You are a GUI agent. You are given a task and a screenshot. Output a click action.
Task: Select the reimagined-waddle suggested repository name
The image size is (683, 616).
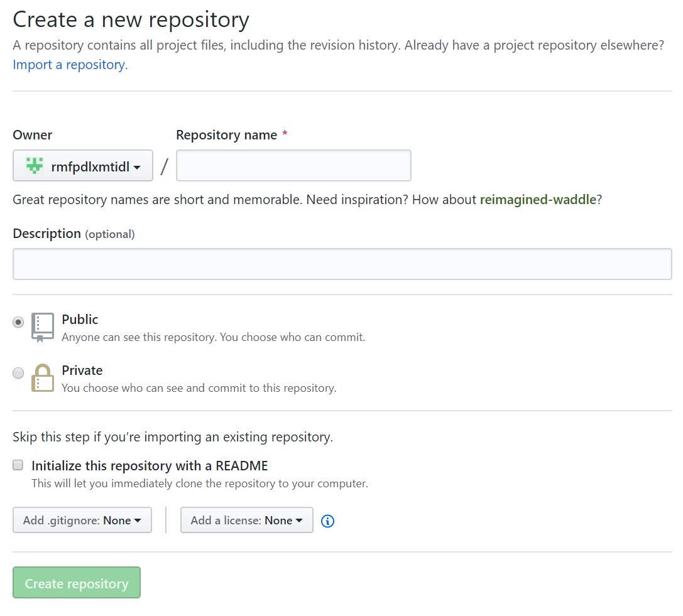click(x=537, y=199)
